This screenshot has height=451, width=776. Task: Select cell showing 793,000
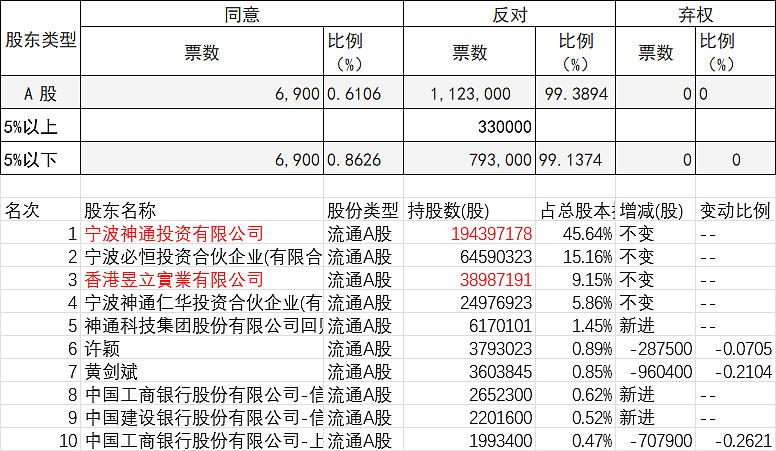pyautogui.click(x=469, y=158)
